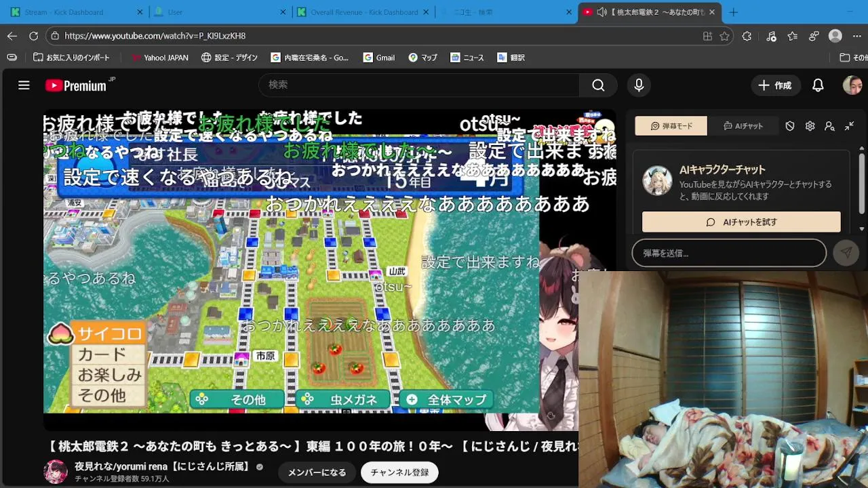Viewport: 868px width, 488px height.
Task: Open the 内職在宅桑名 bookmark
Action: tap(309, 58)
